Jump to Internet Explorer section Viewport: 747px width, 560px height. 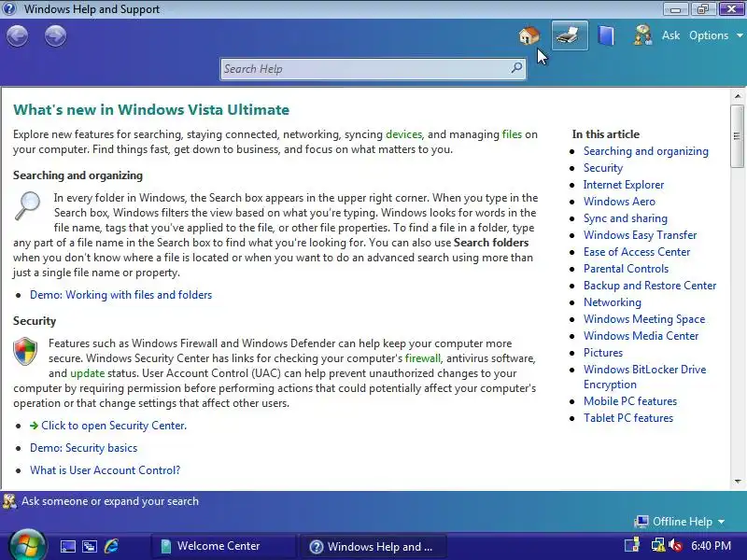(624, 184)
